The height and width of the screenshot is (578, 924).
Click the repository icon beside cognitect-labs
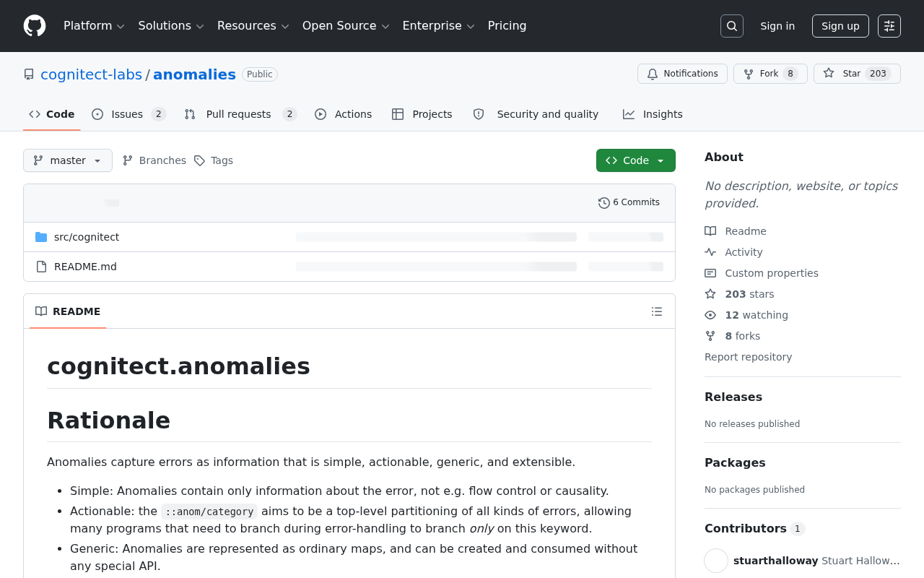point(29,74)
